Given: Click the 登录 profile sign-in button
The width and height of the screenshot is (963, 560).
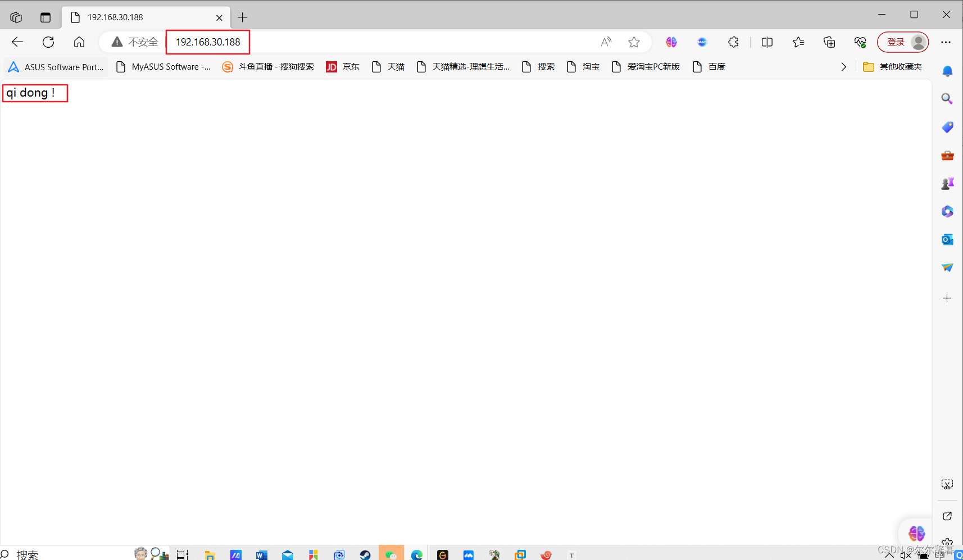Looking at the screenshot, I should [903, 42].
